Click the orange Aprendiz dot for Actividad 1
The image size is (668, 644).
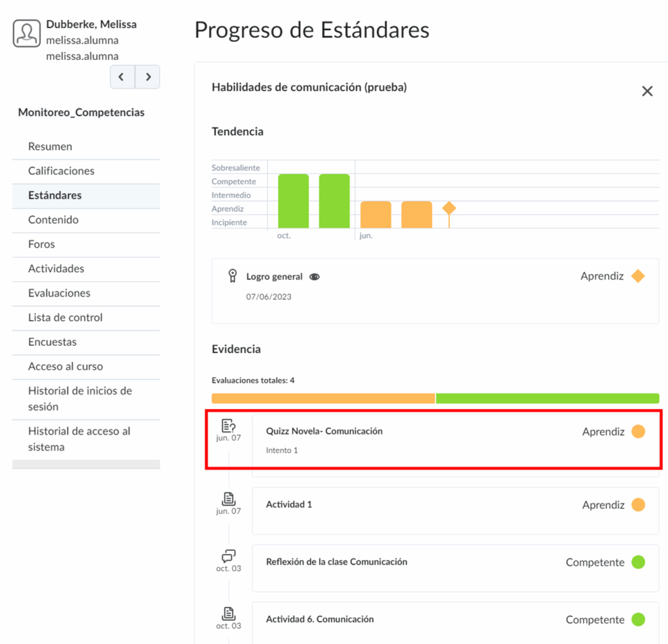coord(638,505)
